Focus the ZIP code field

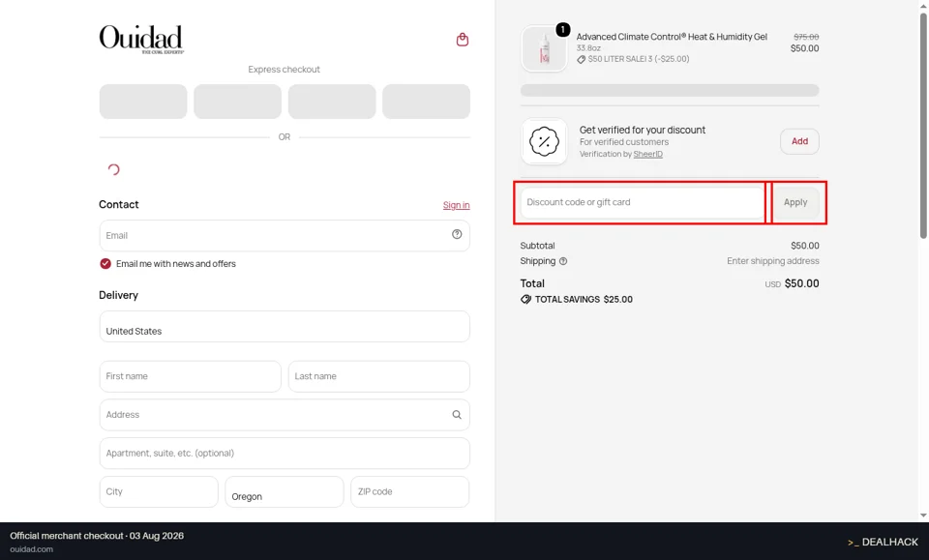click(410, 492)
